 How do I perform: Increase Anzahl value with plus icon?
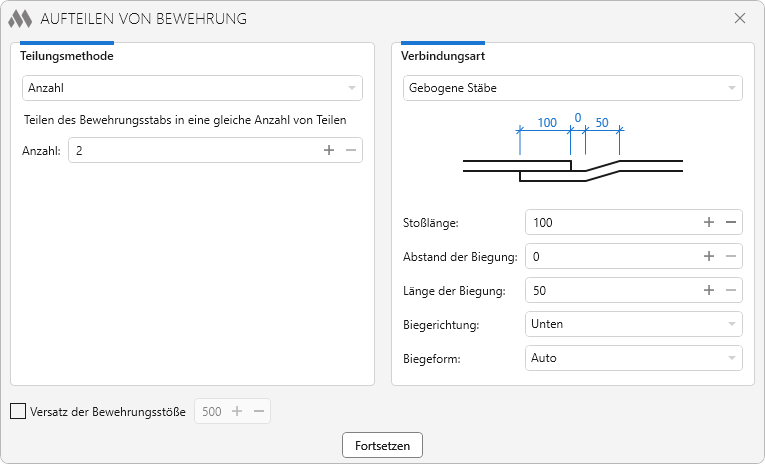coord(328,150)
